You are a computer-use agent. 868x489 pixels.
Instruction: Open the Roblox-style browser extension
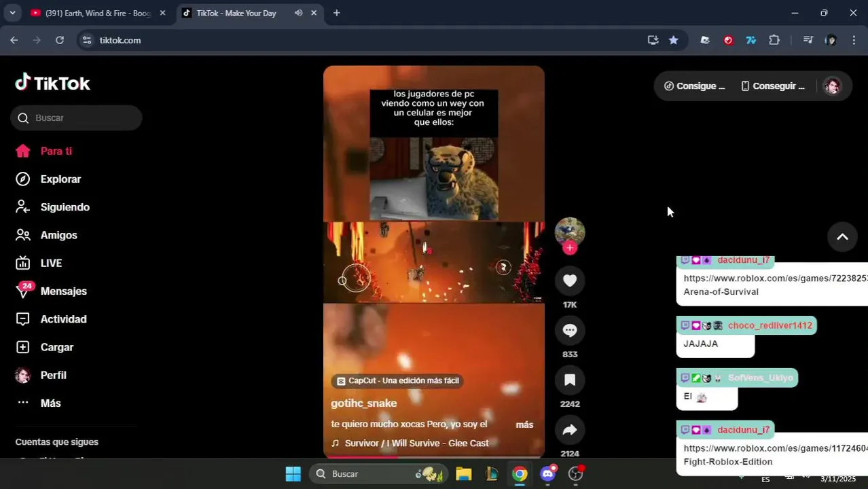(x=705, y=40)
